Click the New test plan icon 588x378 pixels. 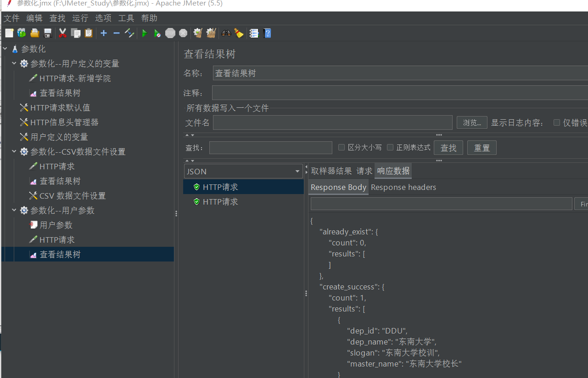pyautogui.click(x=9, y=33)
